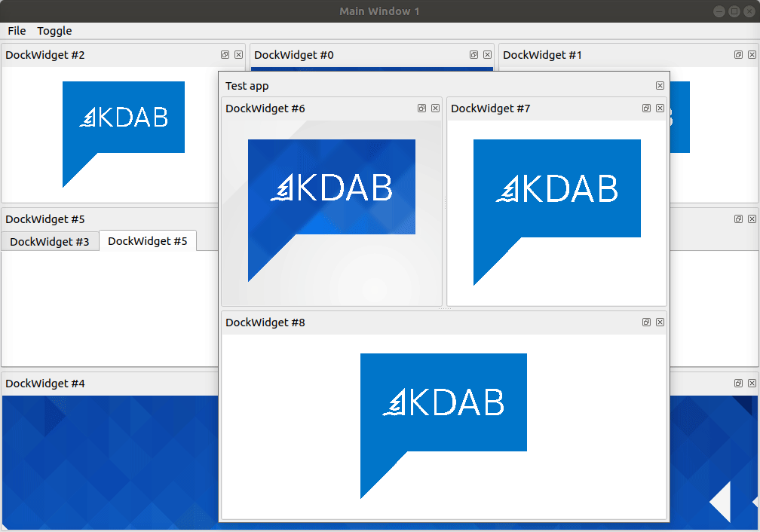The image size is (760, 532).
Task: Click the float icon on DockWidget #0
Action: click(x=473, y=54)
